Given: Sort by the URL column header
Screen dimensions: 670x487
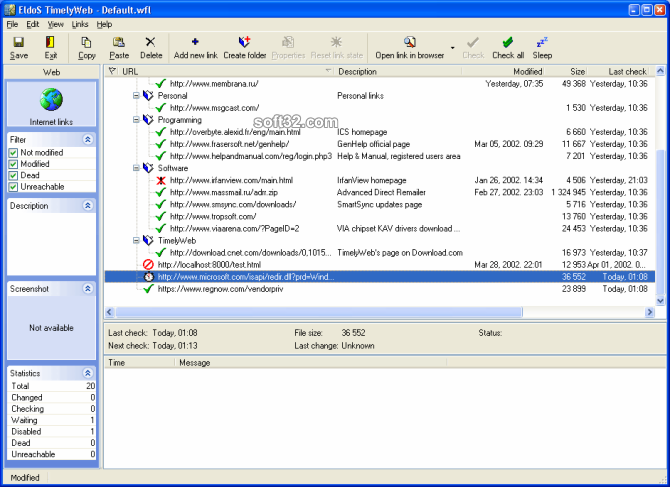Looking at the screenshot, I should pyautogui.click(x=226, y=71).
